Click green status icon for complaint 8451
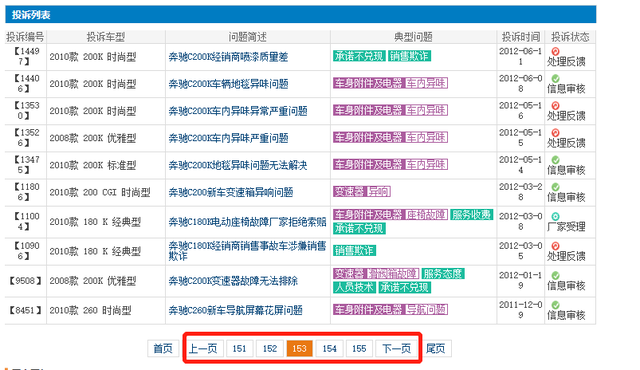 [x=555, y=305]
